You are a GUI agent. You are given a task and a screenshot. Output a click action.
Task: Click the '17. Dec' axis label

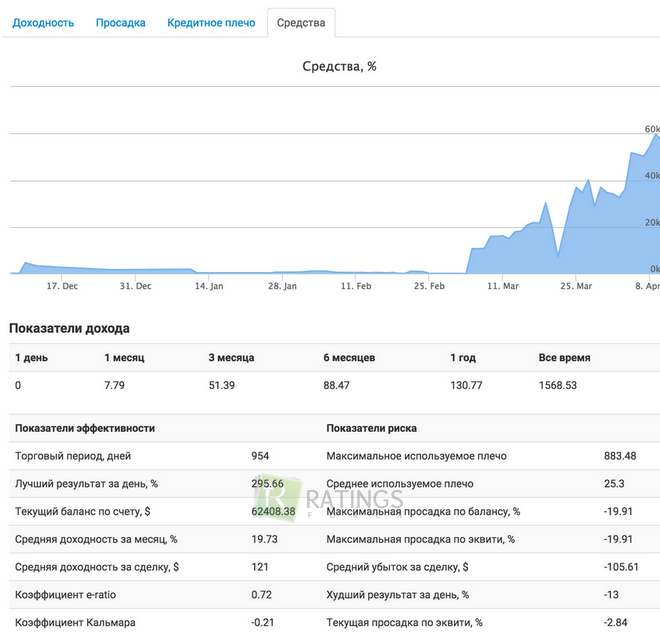point(62,286)
